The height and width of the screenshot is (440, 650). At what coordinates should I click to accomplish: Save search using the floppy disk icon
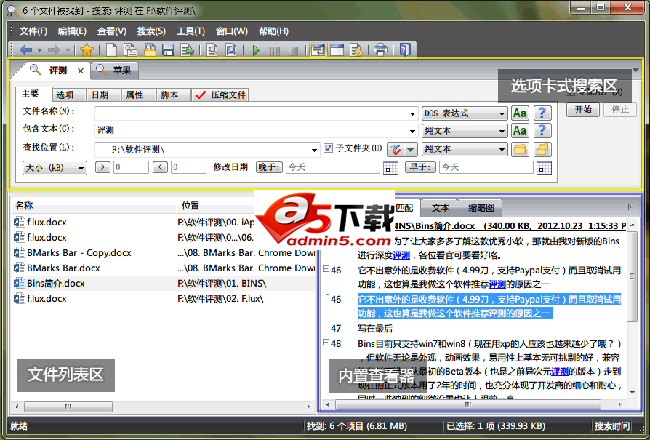click(168, 50)
